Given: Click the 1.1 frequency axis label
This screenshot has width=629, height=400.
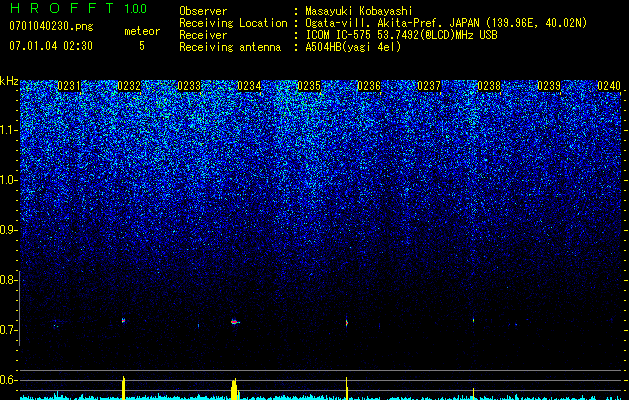Looking at the screenshot, I should [x=8, y=130].
